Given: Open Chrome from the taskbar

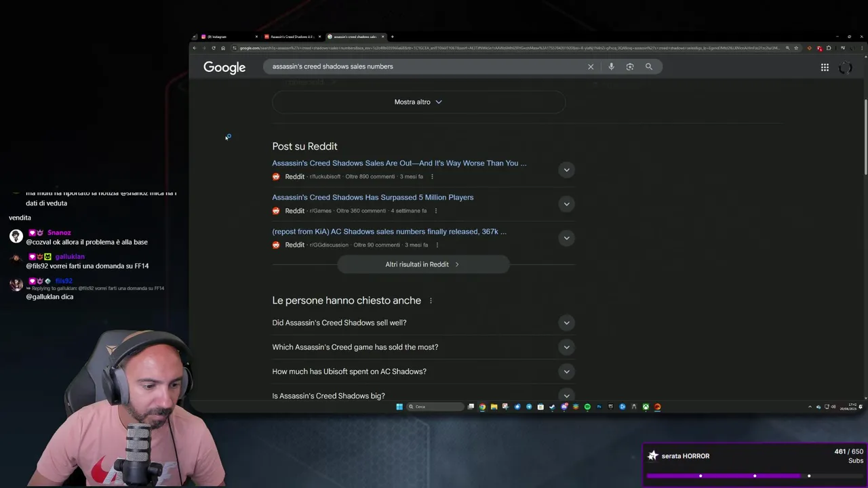Looking at the screenshot, I should [x=482, y=407].
